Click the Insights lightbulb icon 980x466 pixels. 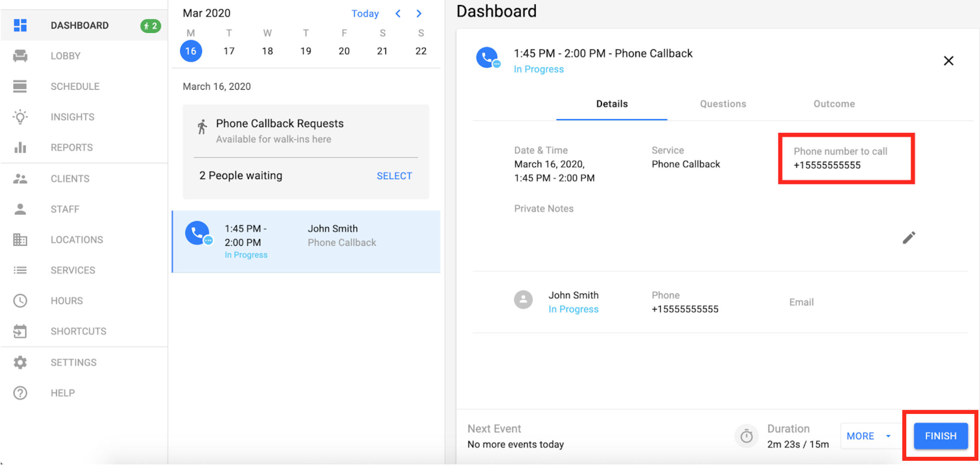20,116
